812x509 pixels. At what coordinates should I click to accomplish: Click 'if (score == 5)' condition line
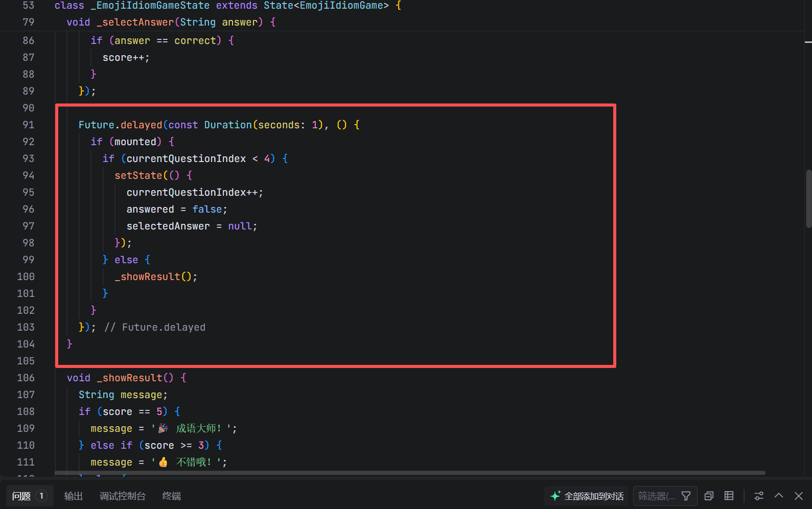[x=123, y=411]
